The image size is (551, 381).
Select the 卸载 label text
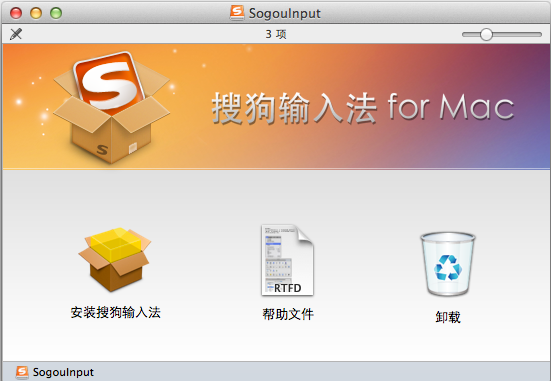coord(448,317)
